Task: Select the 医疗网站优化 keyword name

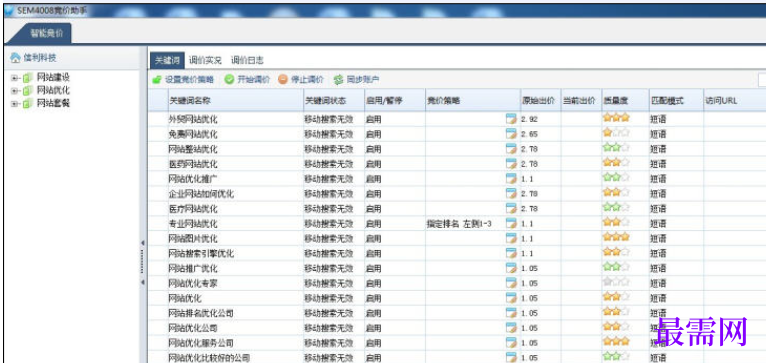Action: [193, 209]
